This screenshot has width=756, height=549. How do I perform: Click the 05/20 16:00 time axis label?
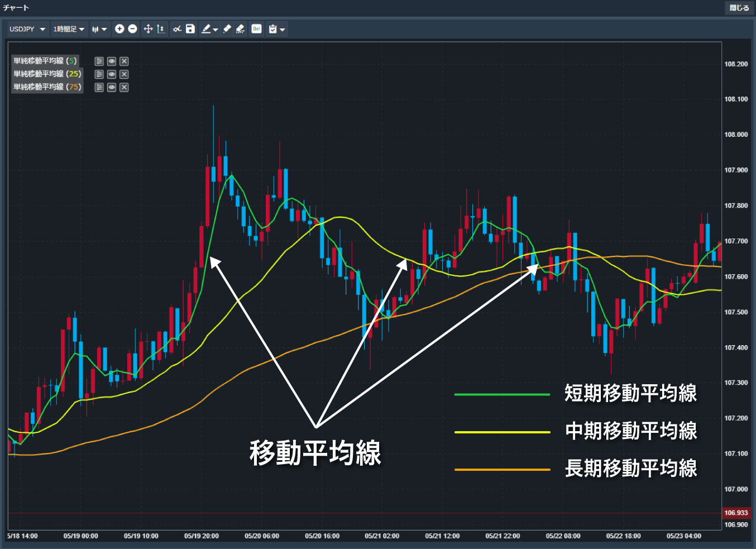click(x=322, y=536)
